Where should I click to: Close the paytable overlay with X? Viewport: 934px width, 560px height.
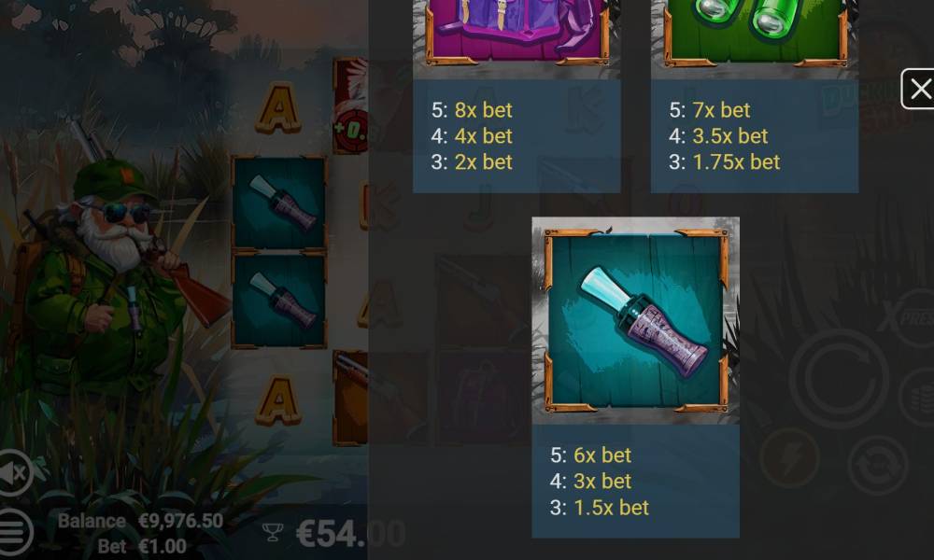tap(918, 90)
